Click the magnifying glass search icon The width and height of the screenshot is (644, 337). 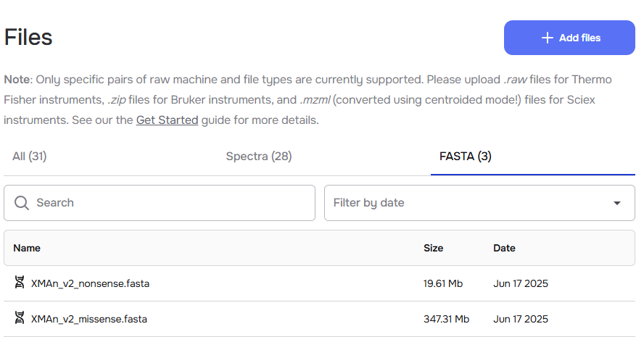(x=21, y=203)
